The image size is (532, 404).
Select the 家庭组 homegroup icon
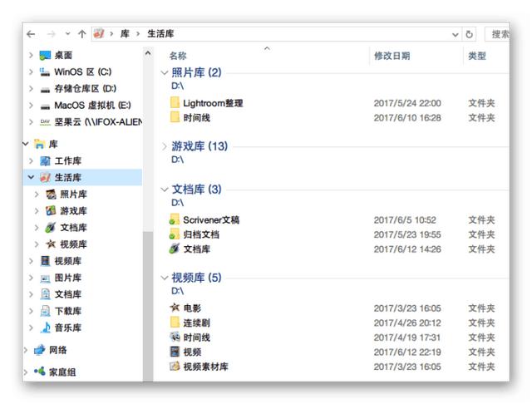pos(39,372)
